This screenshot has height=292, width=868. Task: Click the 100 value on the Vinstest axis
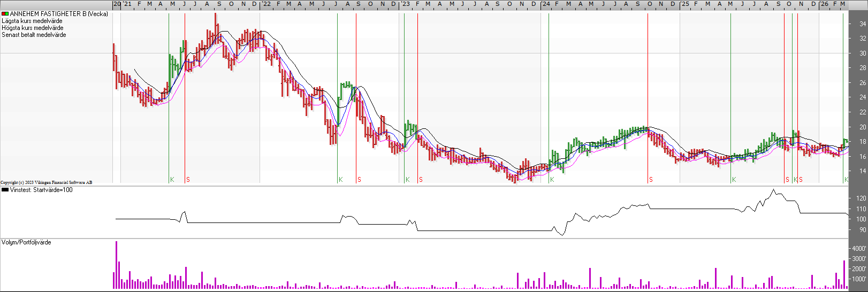861,219
